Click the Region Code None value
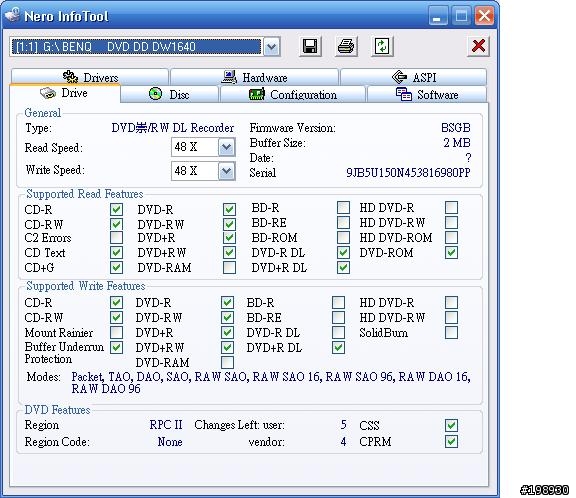This screenshot has height=498, width=576. tap(170, 441)
